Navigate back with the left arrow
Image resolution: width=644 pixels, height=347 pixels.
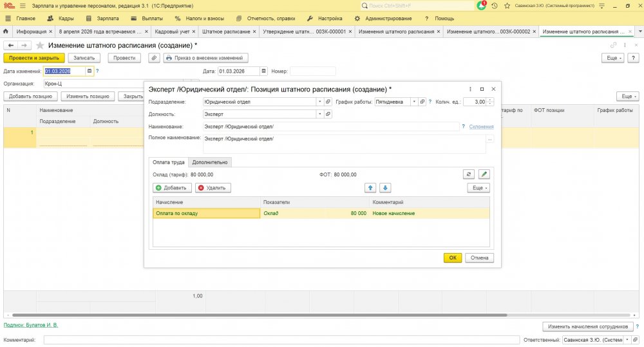click(x=11, y=45)
